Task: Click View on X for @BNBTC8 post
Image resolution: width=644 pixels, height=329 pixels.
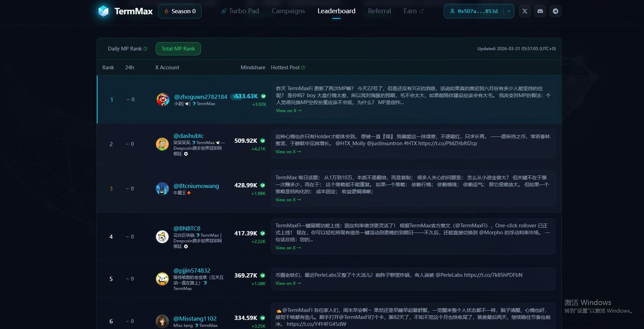Action: [288, 248]
